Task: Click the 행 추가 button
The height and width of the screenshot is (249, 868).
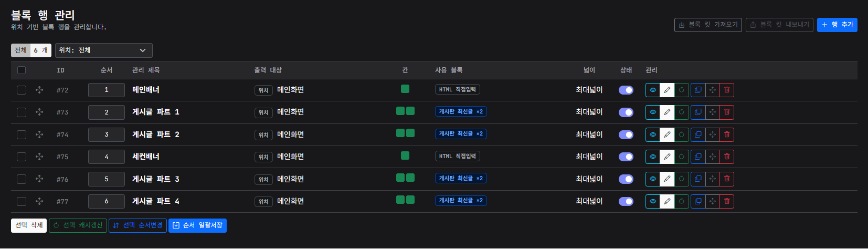Action: click(837, 25)
